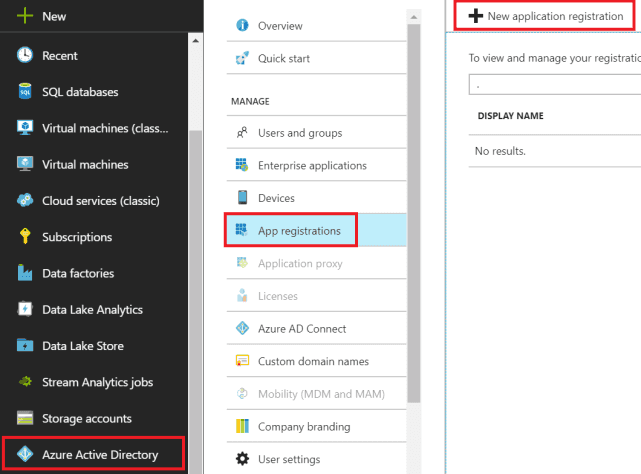The height and width of the screenshot is (474, 641).
Task: Open Subscriptions via the key icon
Action: [25, 236]
